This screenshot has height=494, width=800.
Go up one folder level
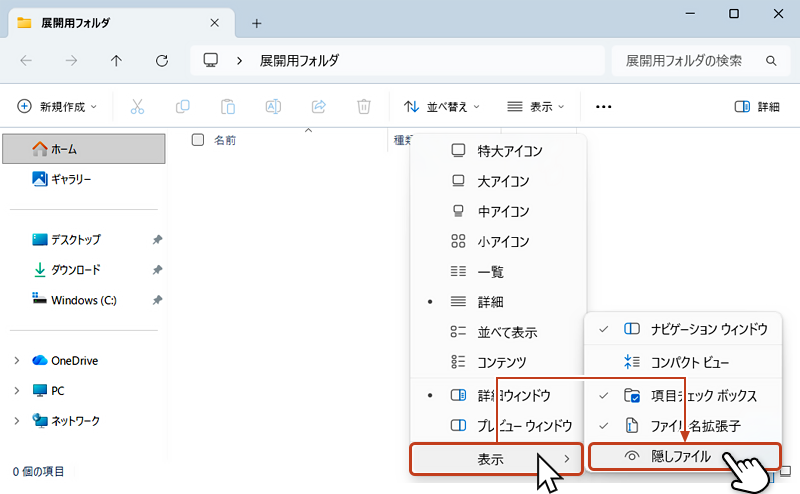tap(116, 61)
